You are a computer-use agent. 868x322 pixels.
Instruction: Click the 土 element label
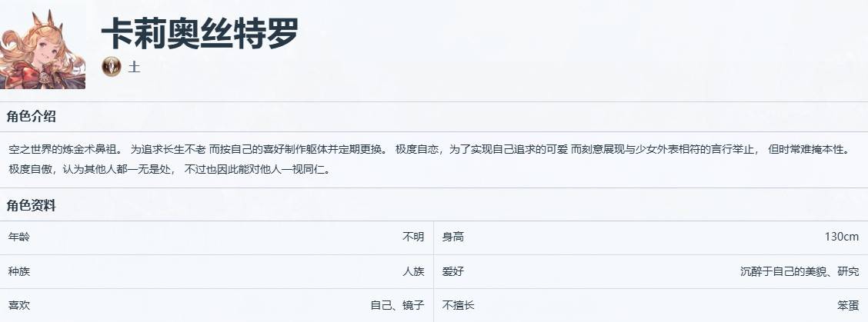(x=134, y=68)
